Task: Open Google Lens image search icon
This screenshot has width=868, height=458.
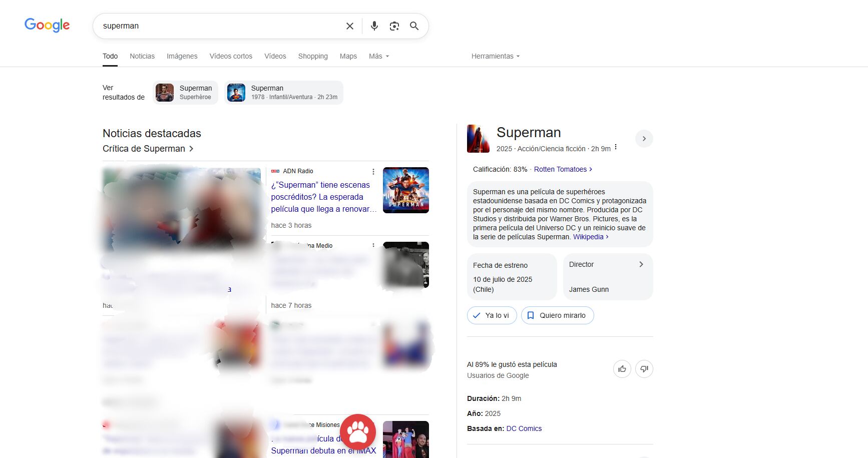Action: pyautogui.click(x=394, y=26)
